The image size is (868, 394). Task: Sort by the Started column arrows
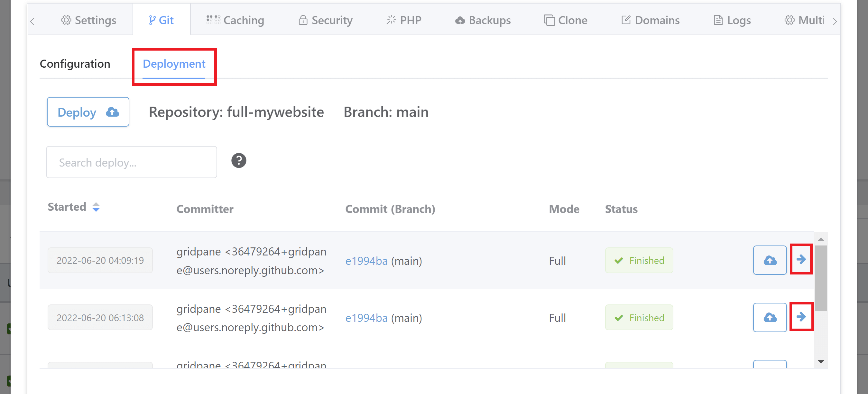tap(96, 207)
